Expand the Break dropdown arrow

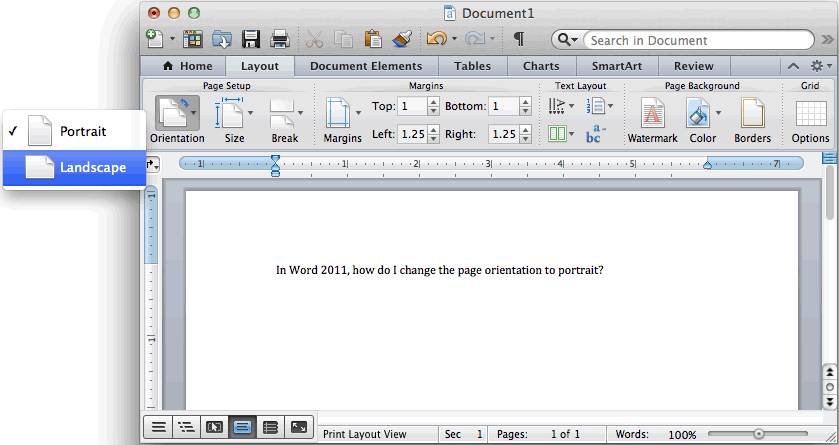(300, 113)
